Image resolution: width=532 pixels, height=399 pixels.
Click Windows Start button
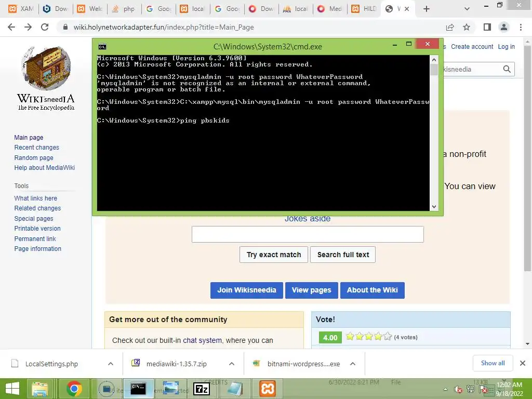[x=12, y=389]
